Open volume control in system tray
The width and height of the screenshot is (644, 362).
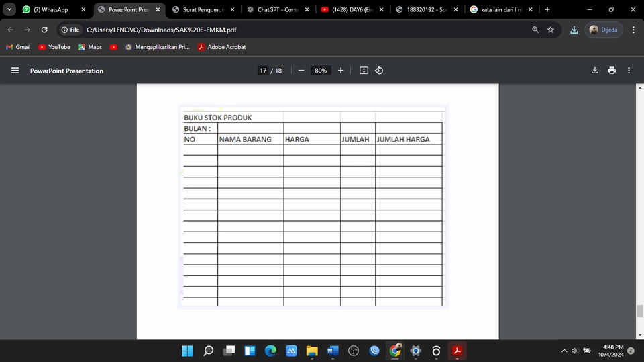coord(575,351)
